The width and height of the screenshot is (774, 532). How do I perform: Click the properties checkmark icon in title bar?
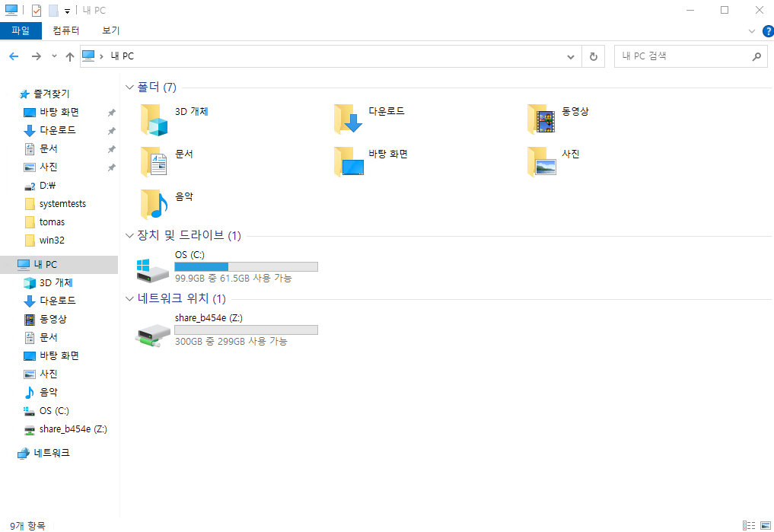pos(36,11)
